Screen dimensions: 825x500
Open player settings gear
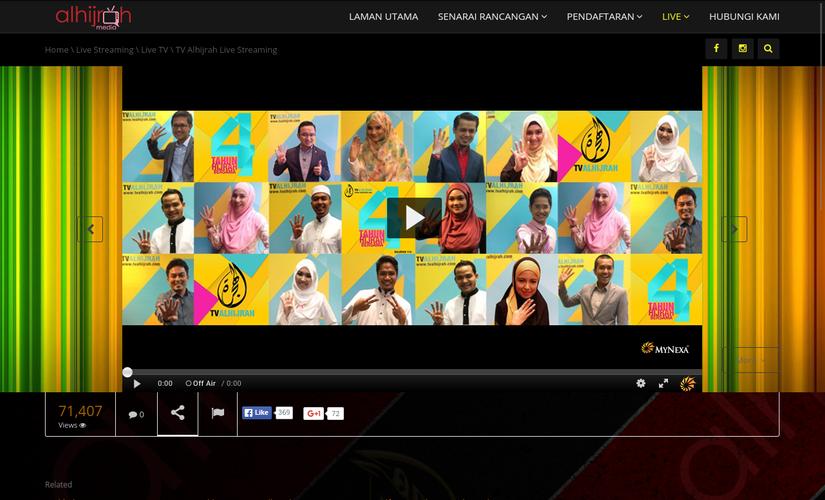click(x=640, y=383)
